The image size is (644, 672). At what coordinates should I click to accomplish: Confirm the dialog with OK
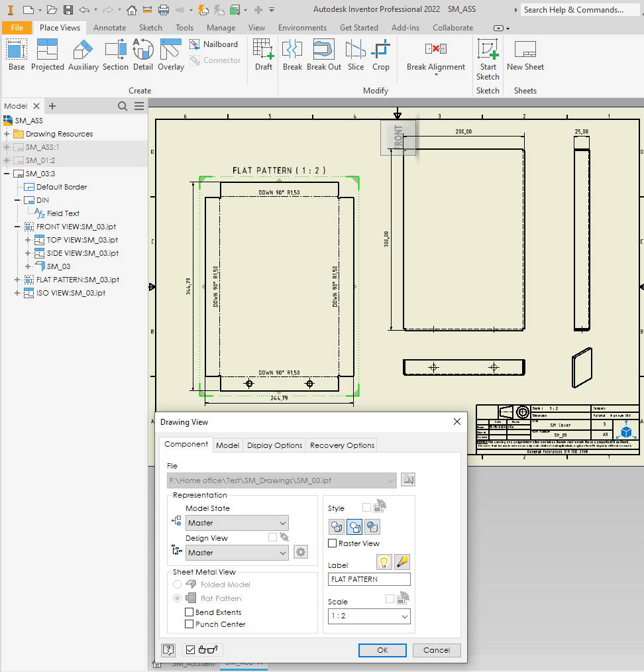382,650
